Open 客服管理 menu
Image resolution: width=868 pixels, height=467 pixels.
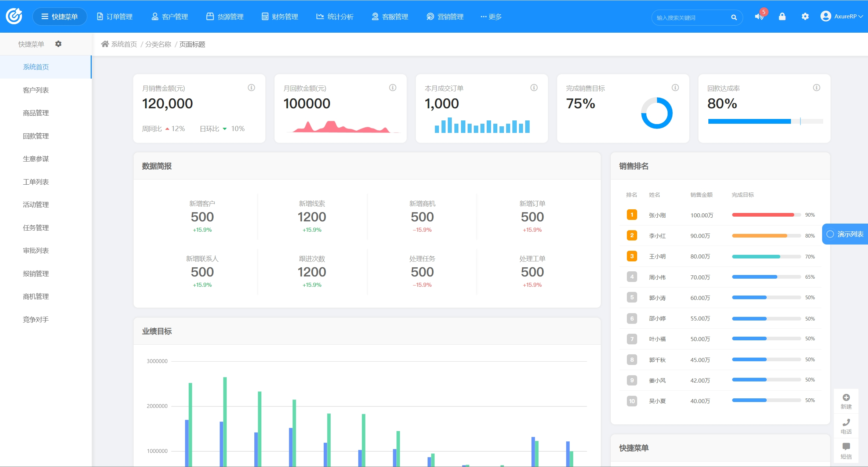[390, 17]
